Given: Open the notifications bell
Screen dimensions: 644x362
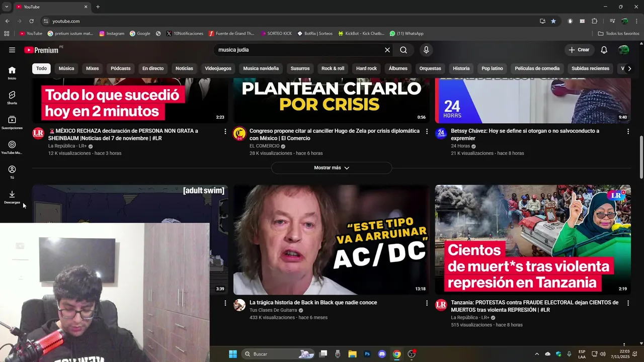Looking at the screenshot, I should point(604,50).
